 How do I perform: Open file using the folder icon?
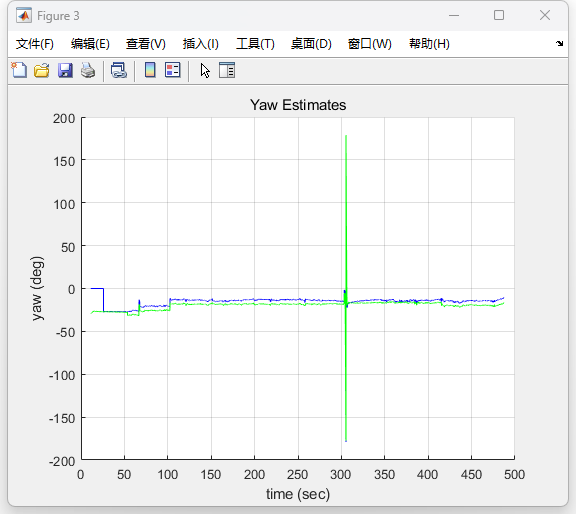pos(42,70)
